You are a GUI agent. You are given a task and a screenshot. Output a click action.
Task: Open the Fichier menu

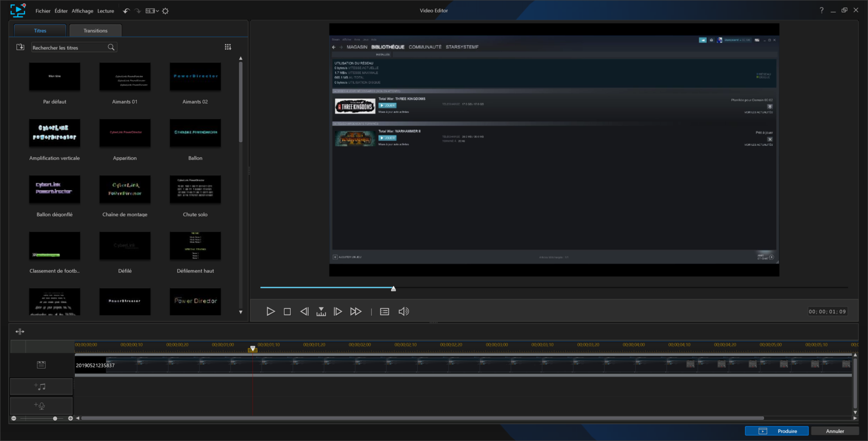click(x=43, y=11)
